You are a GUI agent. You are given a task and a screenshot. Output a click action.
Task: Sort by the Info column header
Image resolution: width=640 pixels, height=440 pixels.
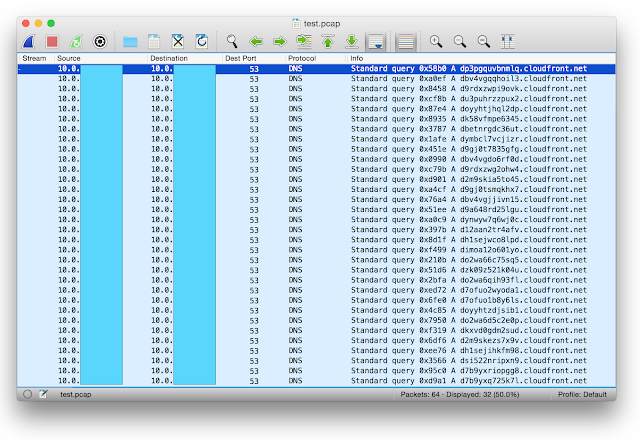click(x=481, y=58)
